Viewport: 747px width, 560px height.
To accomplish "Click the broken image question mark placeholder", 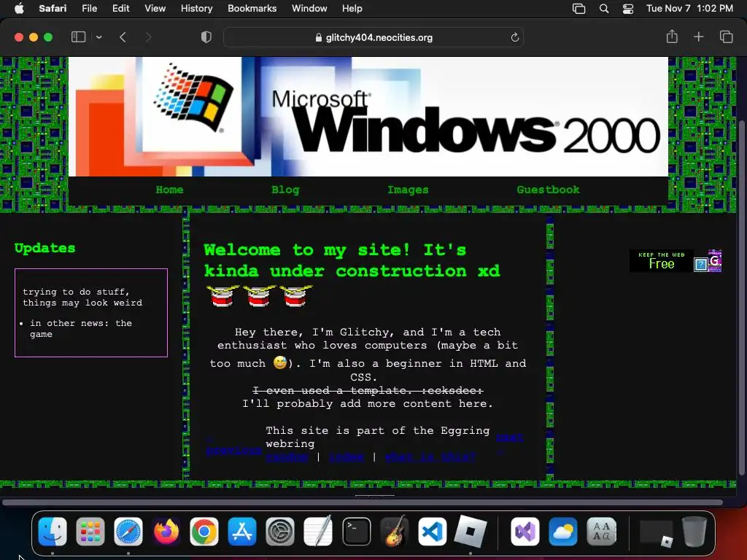I will pyautogui.click(x=700, y=264).
